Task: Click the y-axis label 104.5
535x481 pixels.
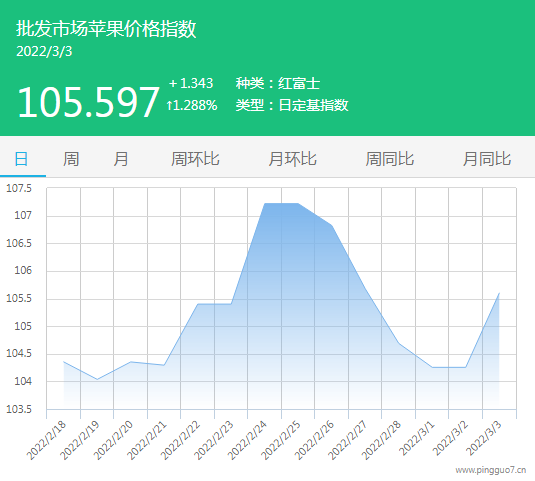Action: click(x=19, y=353)
